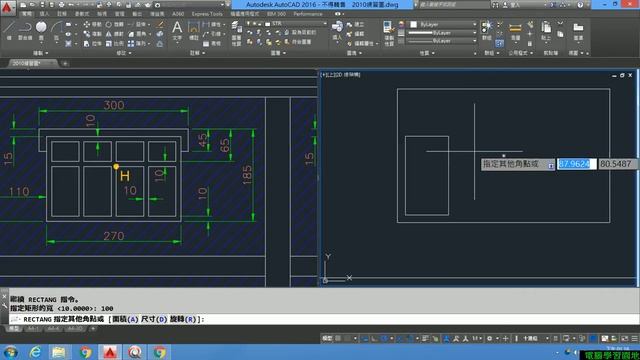The height and width of the screenshot is (360, 640).
Task: Click the Stretch (拉伸) tool
Action: [x=93, y=43]
